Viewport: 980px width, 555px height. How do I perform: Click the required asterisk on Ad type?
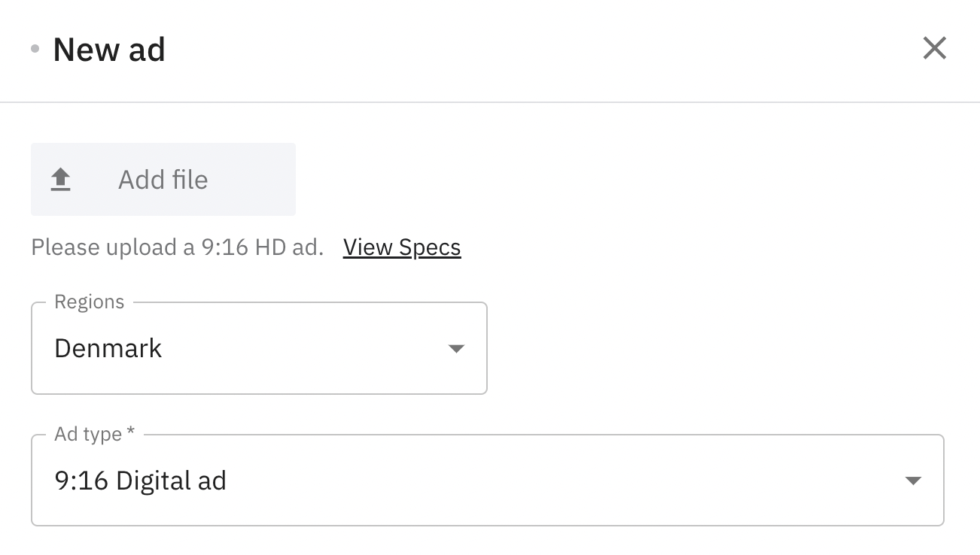[131, 433]
